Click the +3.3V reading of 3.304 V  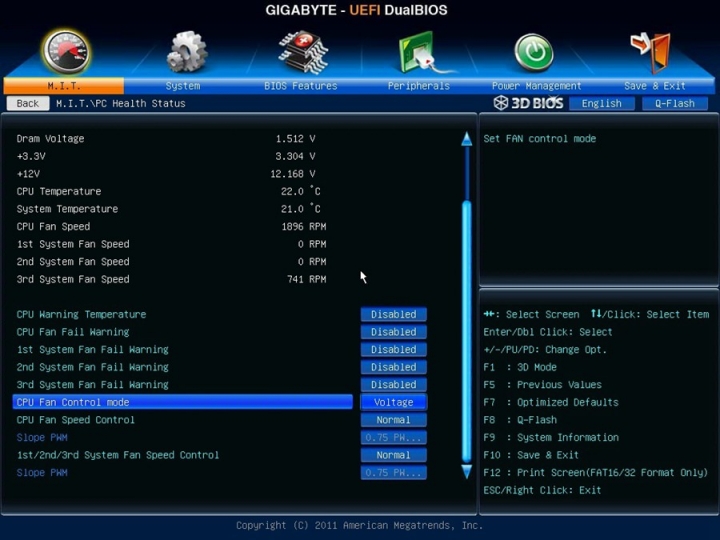[295, 157]
